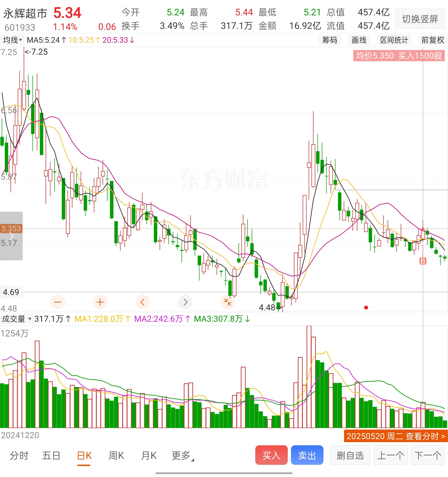
Task: Open the 均线 indicator dropdown
Action: (13, 40)
